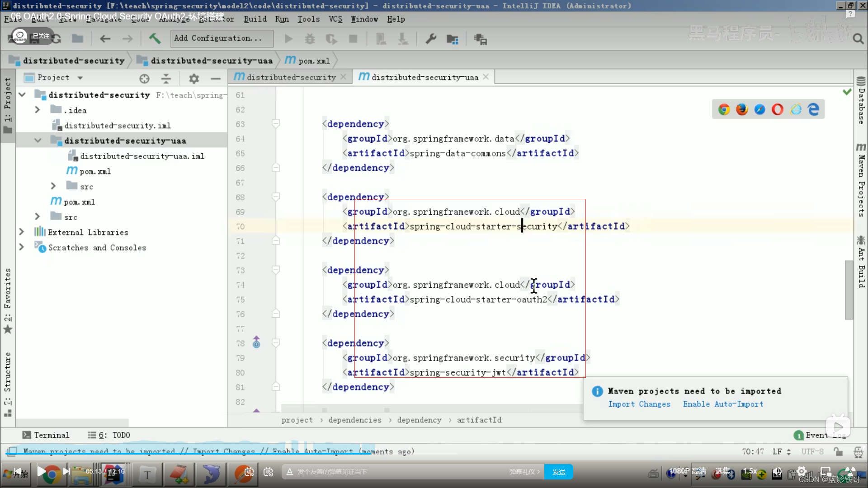Expand distributed-security src folder
The height and width of the screenshot is (488, 868).
point(37,216)
